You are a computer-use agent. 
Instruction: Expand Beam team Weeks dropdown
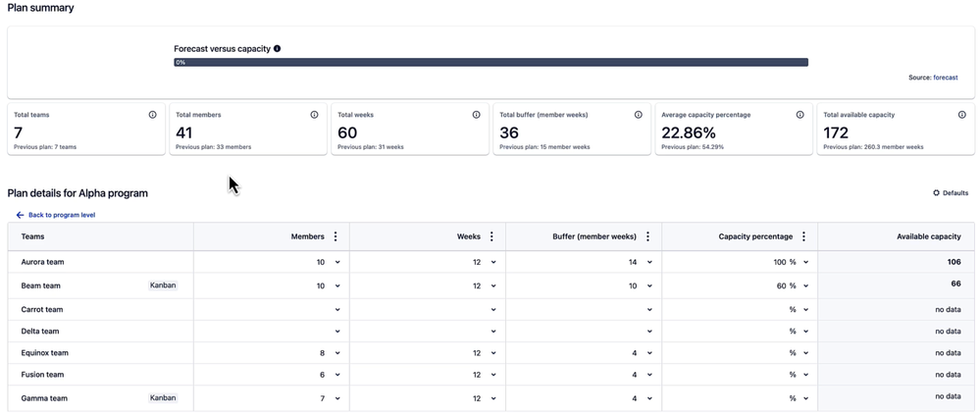tap(493, 285)
